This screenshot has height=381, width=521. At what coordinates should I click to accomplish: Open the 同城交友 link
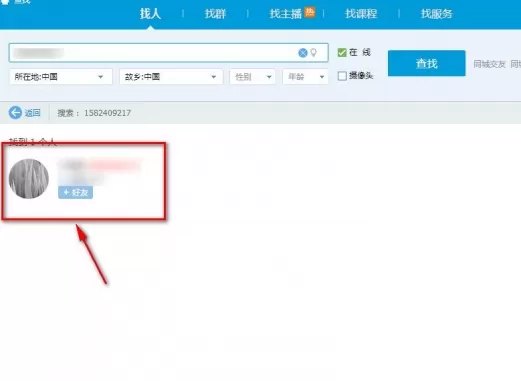pyautogui.click(x=489, y=64)
